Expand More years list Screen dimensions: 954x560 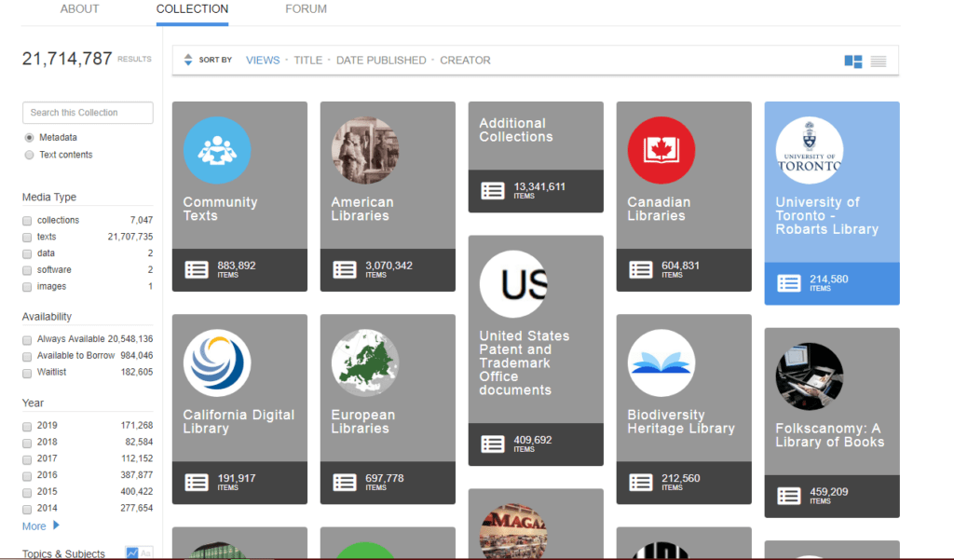tap(41, 526)
